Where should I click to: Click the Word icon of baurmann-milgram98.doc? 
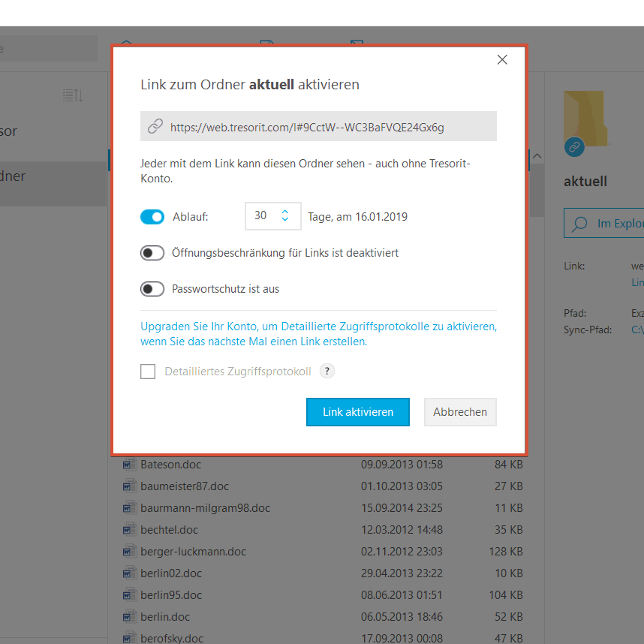click(129, 508)
